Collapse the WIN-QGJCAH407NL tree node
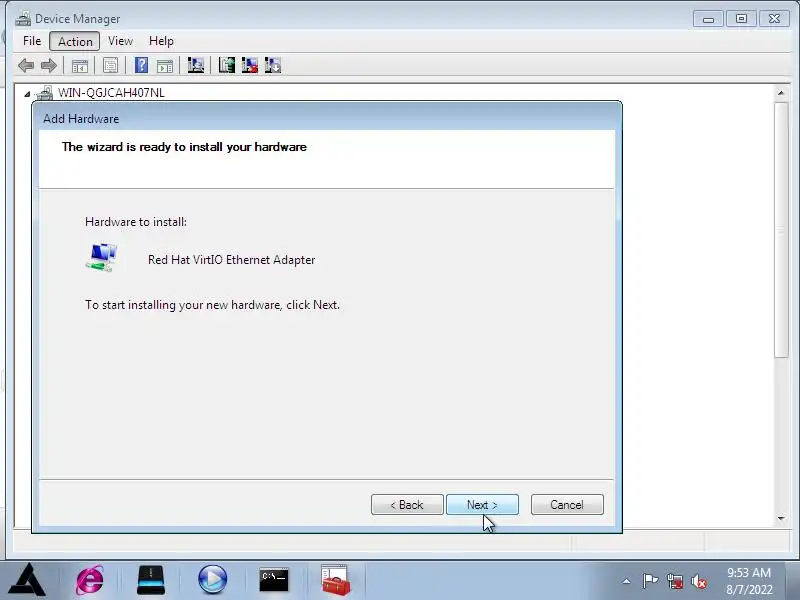 (27, 93)
